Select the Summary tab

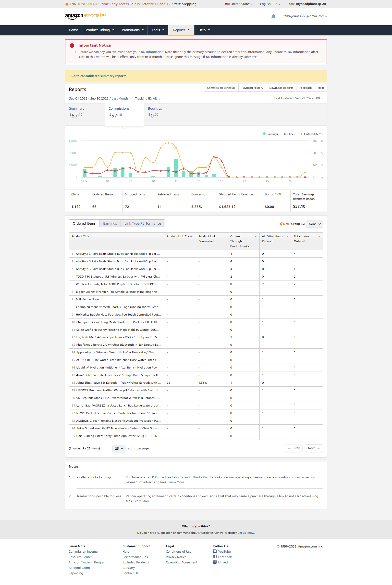[x=85, y=114]
